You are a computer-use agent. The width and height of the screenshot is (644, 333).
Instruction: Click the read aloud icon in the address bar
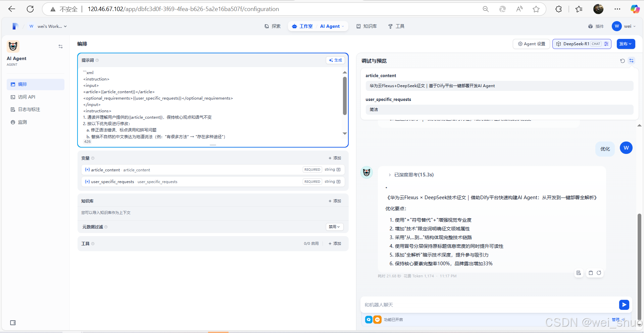(519, 9)
